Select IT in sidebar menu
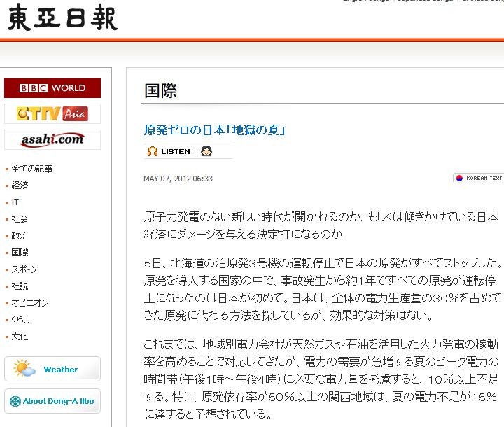Image resolution: width=504 pixels, height=427 pixels. click(15, 202)
